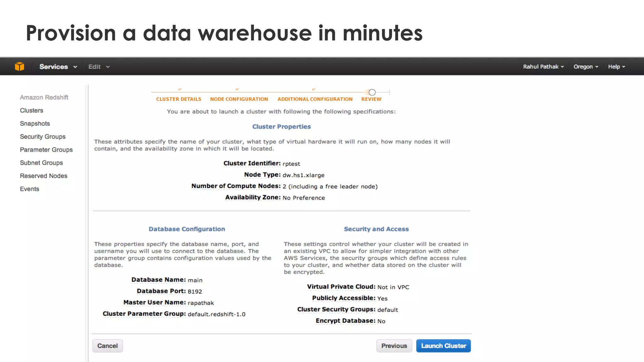Go to Clusters in the sidebar
644x362 pixels.
(x=31, y=111)
